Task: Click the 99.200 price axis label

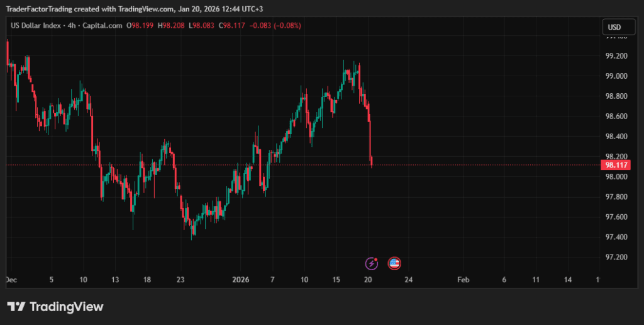Action: pyautogui.click(x=616, y=56)
